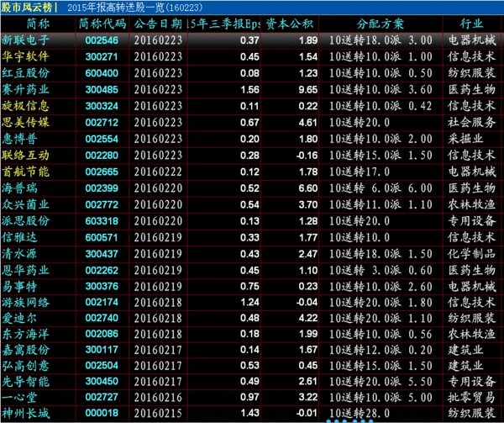Sort by 15年三季报Eps column header
This screenshot has height=423, width=504.
point(224,24)
